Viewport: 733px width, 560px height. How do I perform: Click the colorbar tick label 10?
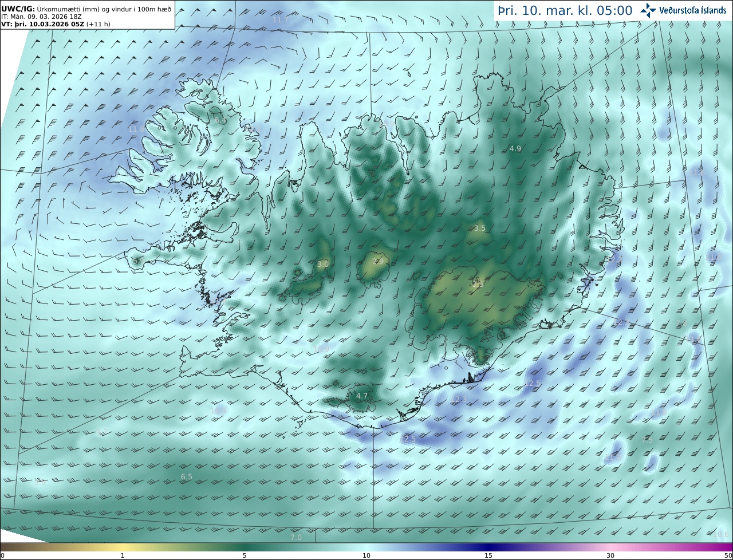(x=366, y=555)
